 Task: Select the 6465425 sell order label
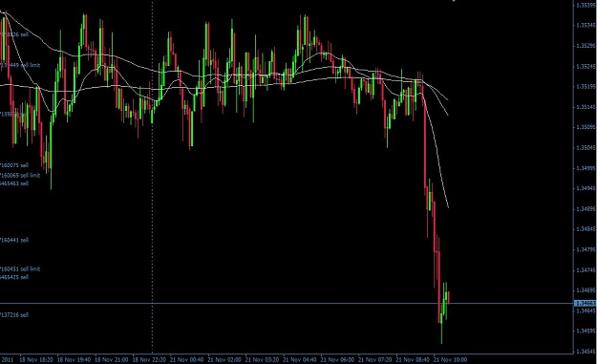pos(14,277)
